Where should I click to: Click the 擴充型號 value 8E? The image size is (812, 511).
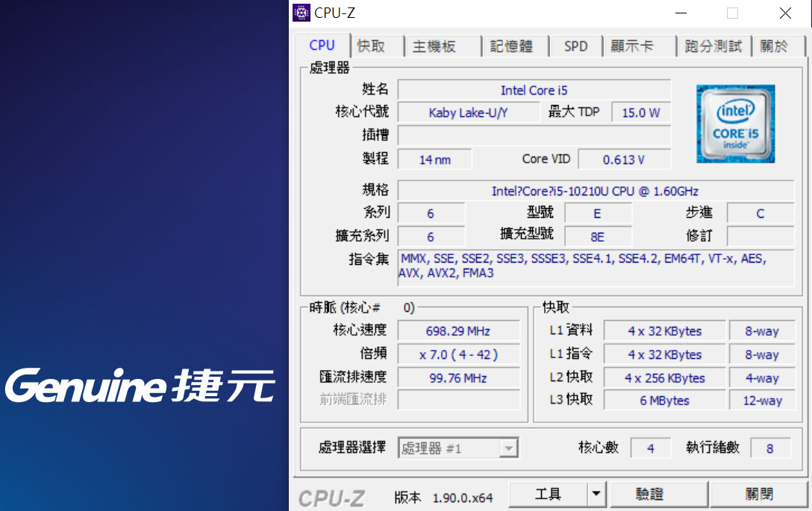pyautogui.click(x=598, y=236)
